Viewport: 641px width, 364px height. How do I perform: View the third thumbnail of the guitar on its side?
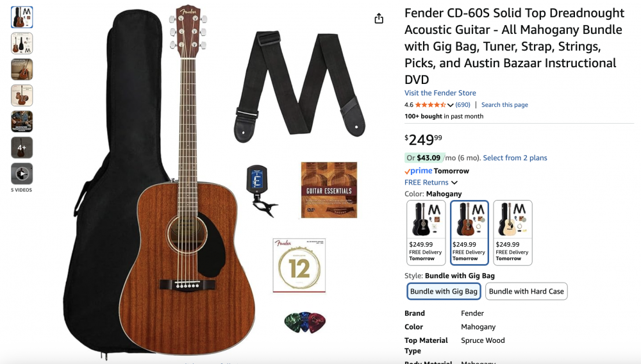tap(22, 69)
